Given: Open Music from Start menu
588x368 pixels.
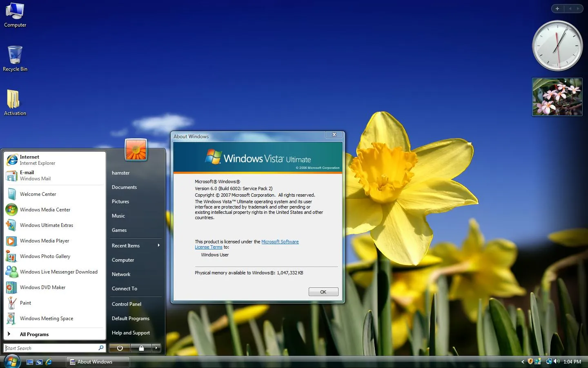Looking at the screenshot, I should point(136,216).
